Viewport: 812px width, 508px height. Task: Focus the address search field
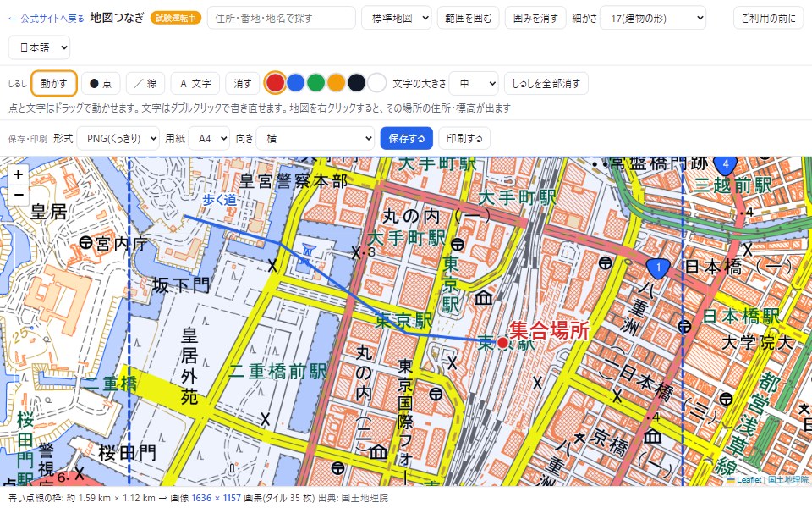(x=282, y=18)
